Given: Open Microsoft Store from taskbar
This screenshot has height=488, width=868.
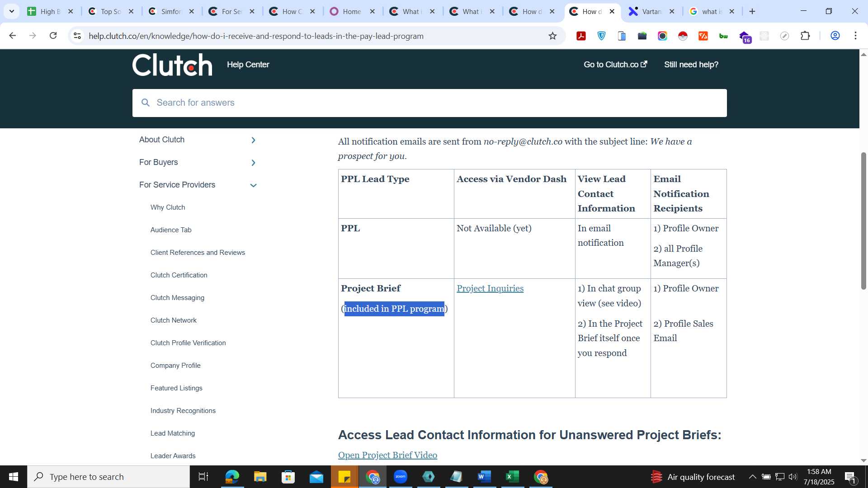Looking at the screenshot, I should [288, 477].
